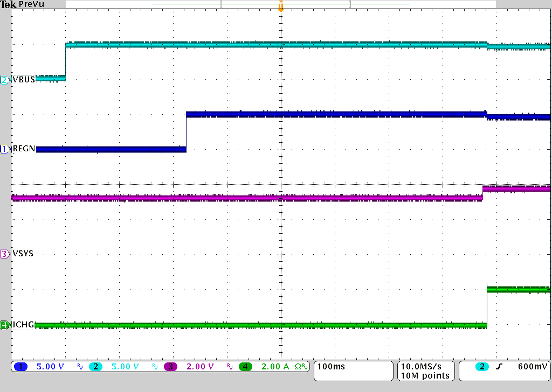Toggle the Bw bandwidth limit on Channel 1

(79, 367)
